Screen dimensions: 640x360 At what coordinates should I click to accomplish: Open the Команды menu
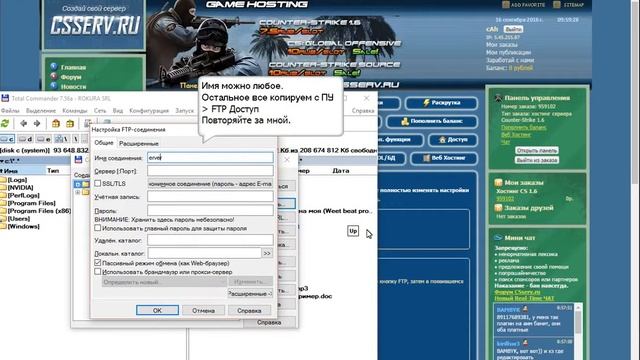tap(75, 111)
